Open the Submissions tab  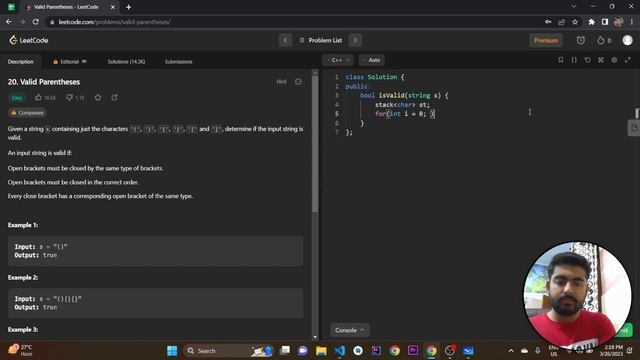point(178,62)
